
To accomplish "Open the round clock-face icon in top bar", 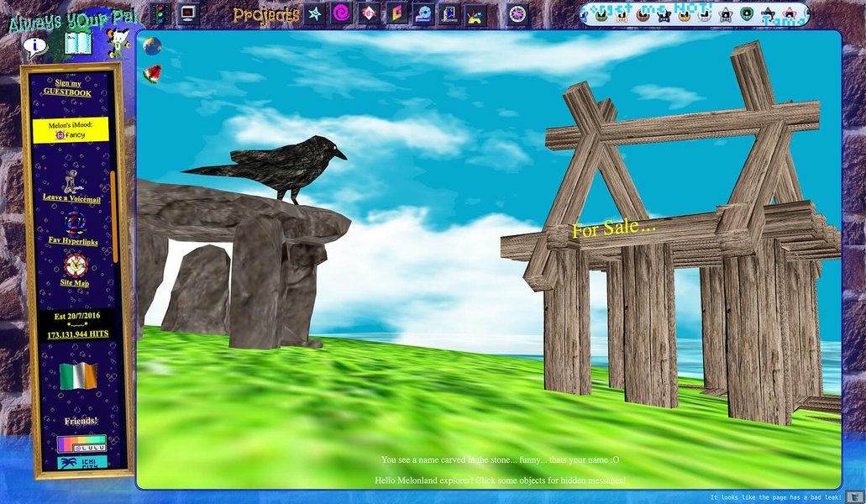I will (517, 13).
